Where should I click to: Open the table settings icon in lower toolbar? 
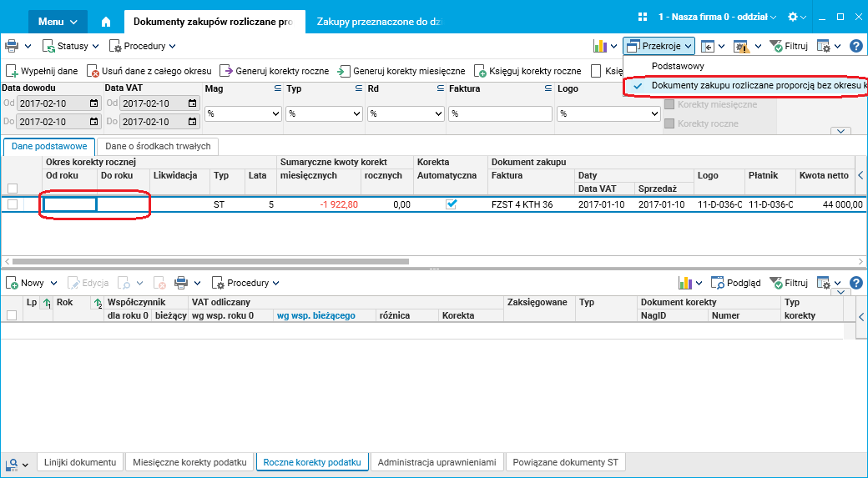[824, 283]
